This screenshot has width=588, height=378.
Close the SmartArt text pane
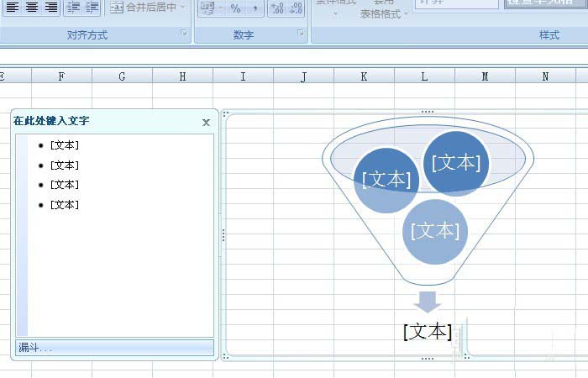tap(206, 122)
